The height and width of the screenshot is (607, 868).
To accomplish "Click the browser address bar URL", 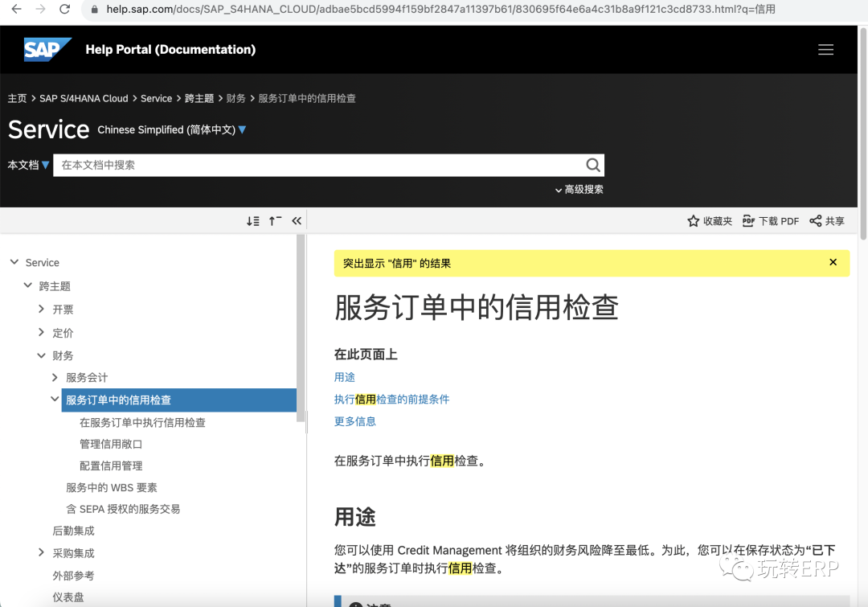I will click(x=440, y=10).
